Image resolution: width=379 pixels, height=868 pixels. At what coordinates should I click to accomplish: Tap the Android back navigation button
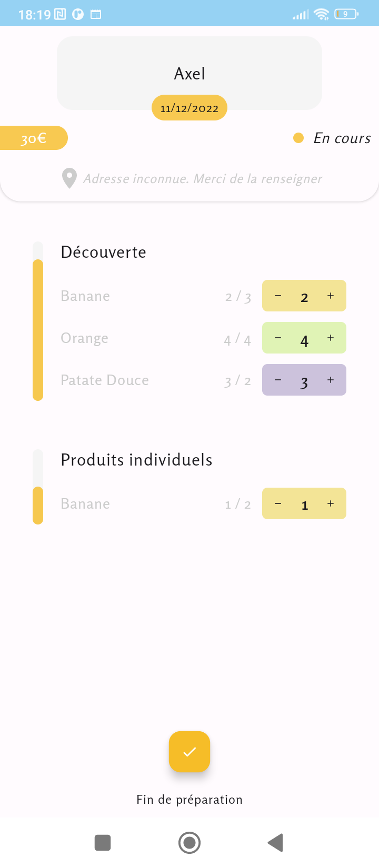275,842
